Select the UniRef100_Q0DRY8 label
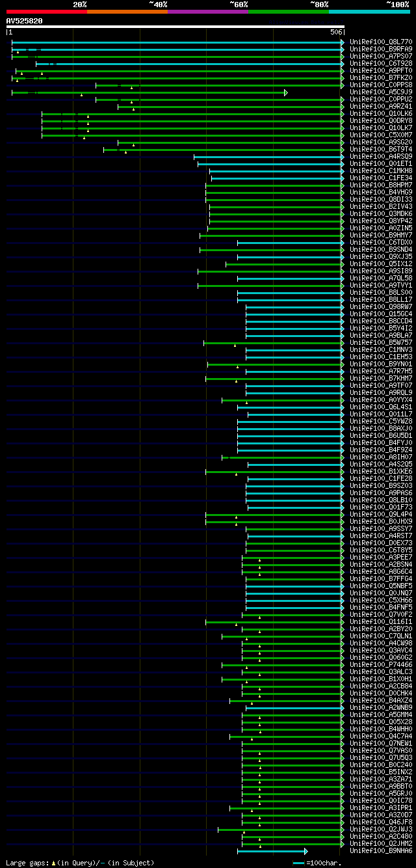416x868 pixels. tap(381, 121)
